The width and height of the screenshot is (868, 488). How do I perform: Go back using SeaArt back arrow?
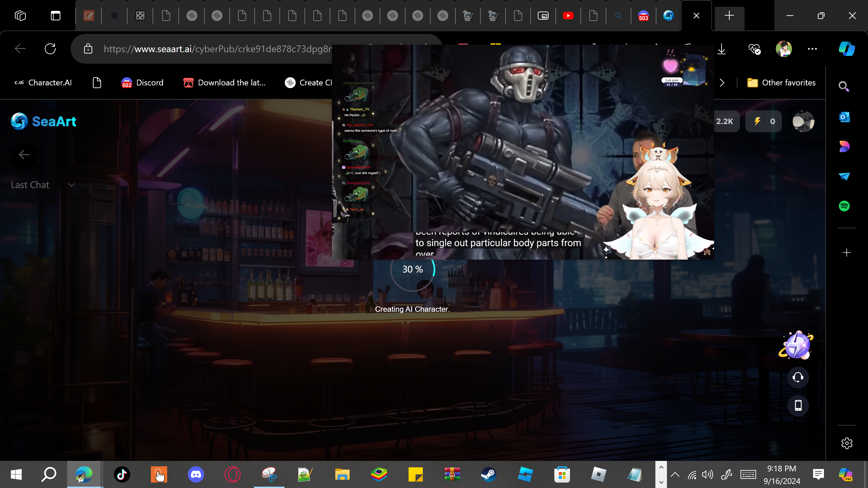tap(24, 155)
